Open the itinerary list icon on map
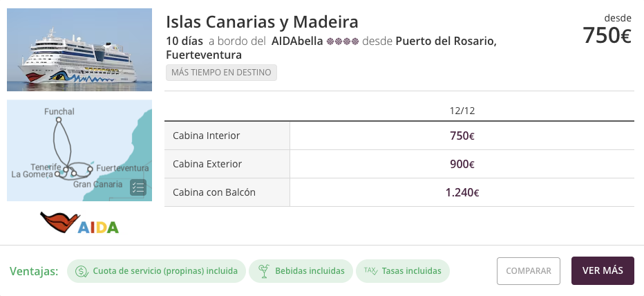 pyautogui.click(x=138, y=187)
